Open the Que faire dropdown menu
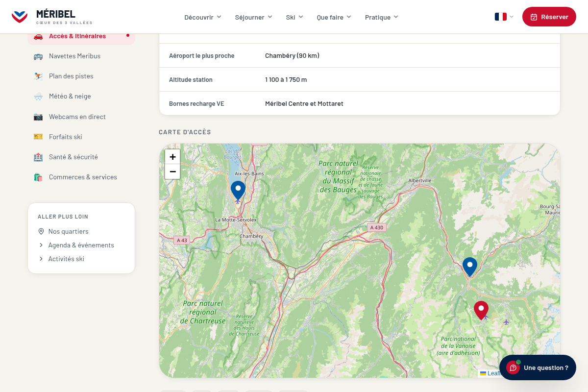The image size is (588, 392). click(x=334, y=17)
